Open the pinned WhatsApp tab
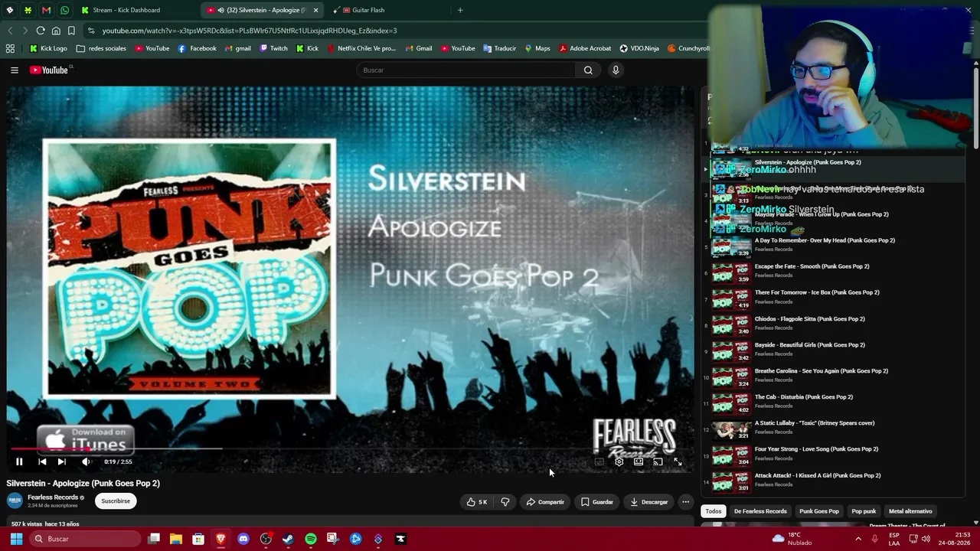Screen dimensions: 980x551 point(64,10)
